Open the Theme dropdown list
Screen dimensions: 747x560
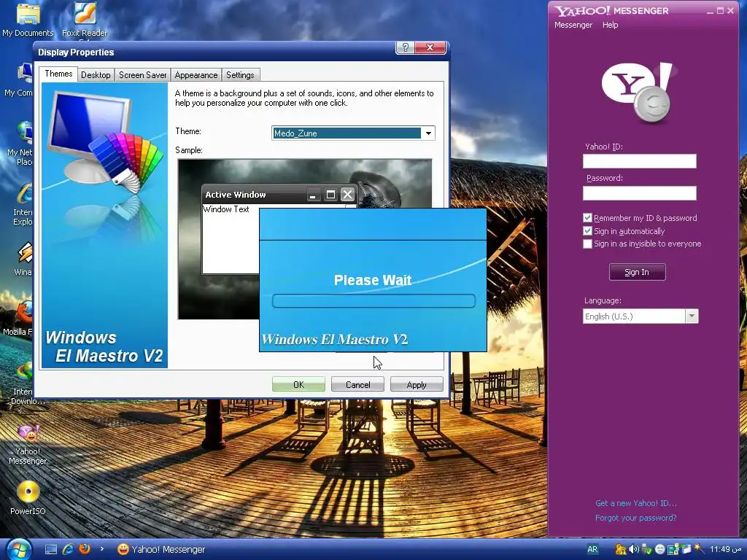click(428, 133)
